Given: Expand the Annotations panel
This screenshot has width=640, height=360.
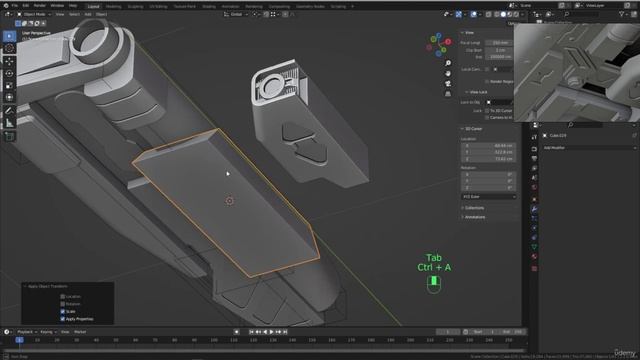Looking at the screenshot, I should [475, 217].
